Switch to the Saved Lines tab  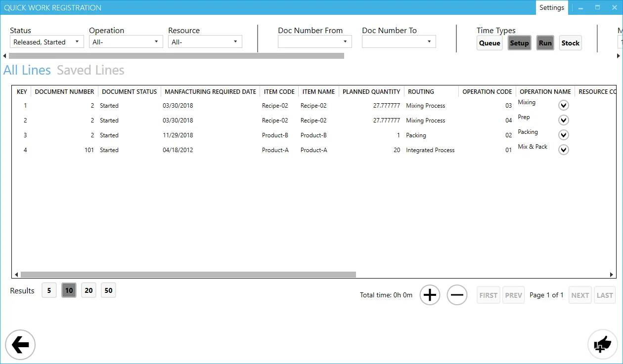tap(90, 70)
